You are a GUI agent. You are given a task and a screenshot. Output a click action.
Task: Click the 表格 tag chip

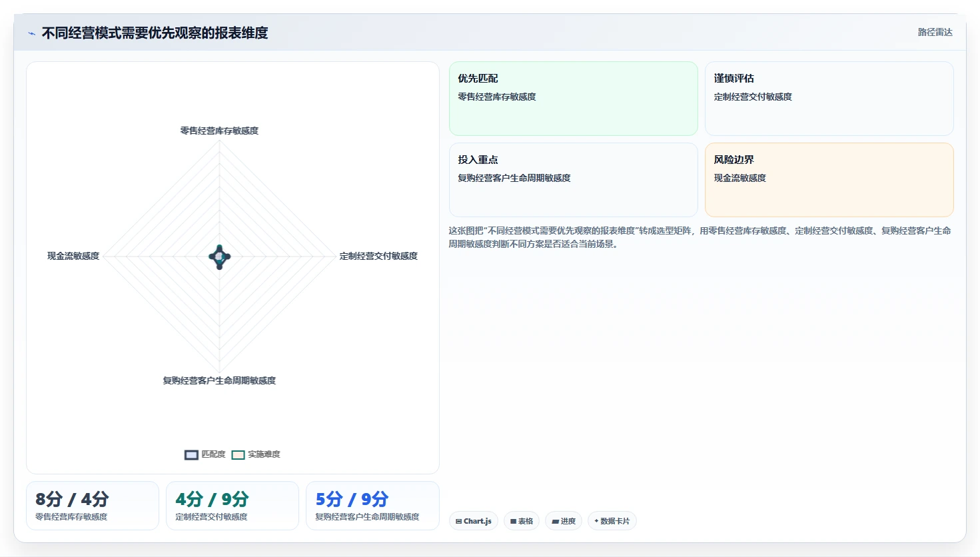click(522, 521)
